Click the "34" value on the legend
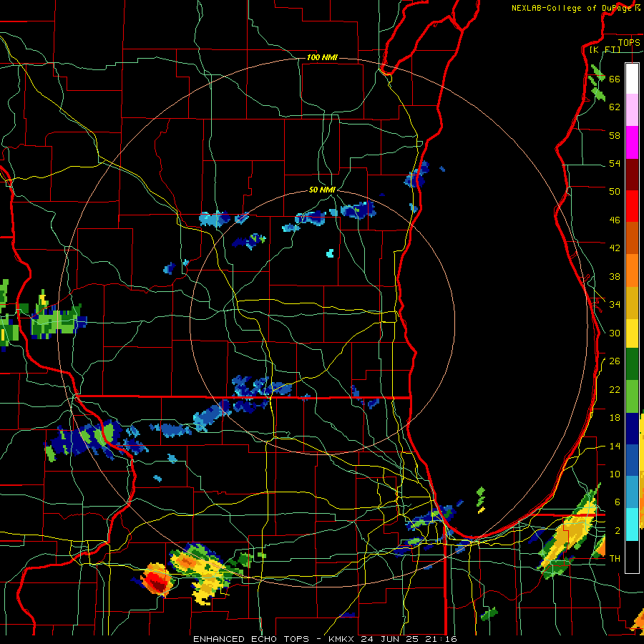Viewport: 644px width, 644px height. 615,305
